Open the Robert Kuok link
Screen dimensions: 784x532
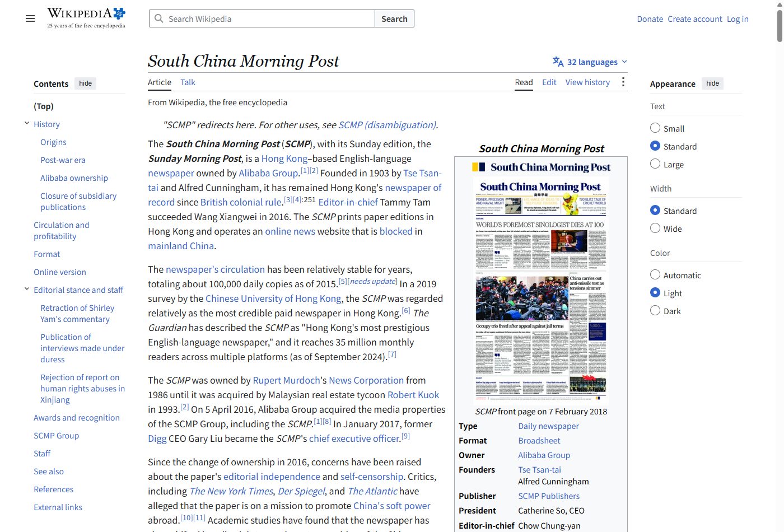pos(413,395)
